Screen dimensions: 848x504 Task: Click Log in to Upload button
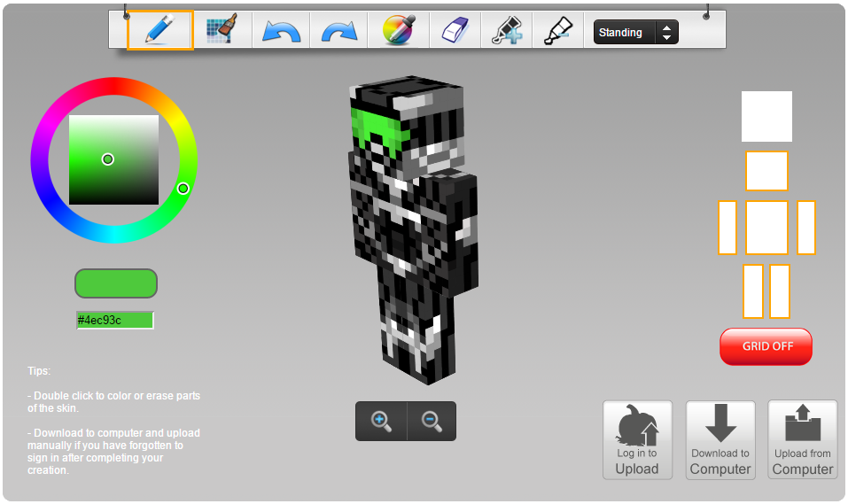click(637, 440)
